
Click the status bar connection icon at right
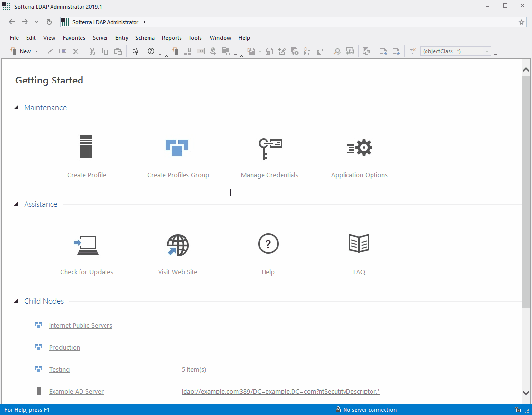click(517, 410)
